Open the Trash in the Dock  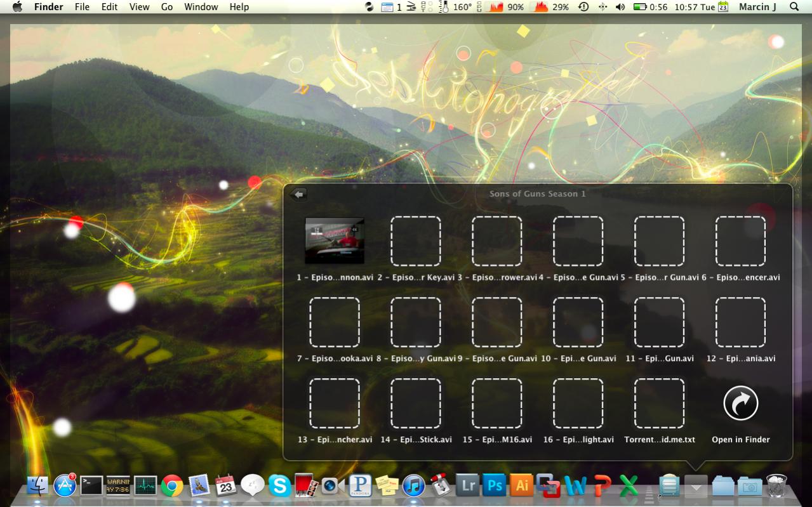point(777,485)
